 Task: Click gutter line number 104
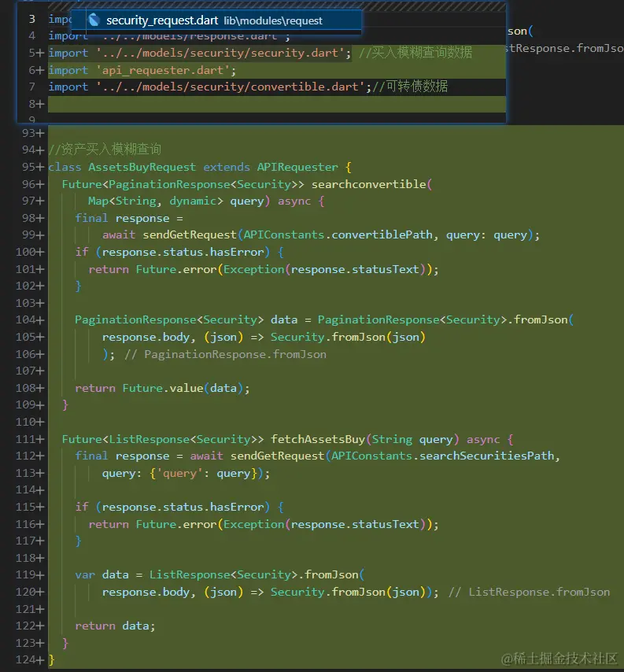pyautogui.click(x=25, y=319)
